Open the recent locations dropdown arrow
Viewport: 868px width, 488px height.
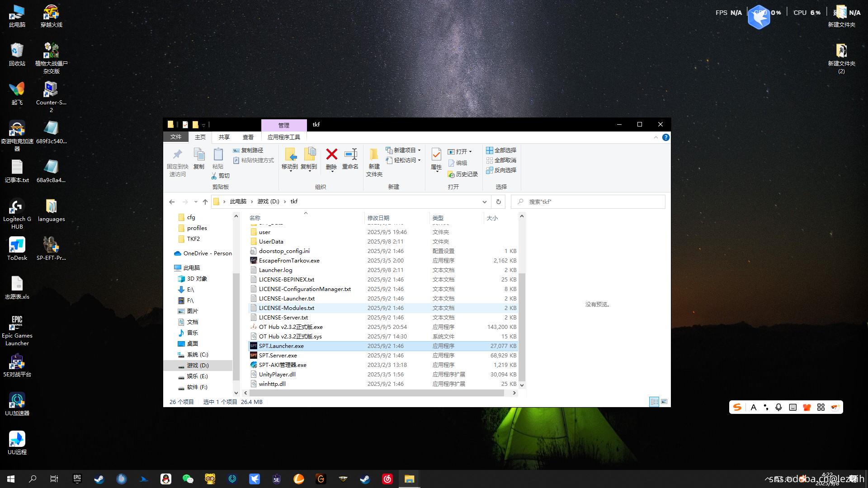(196, 202)
